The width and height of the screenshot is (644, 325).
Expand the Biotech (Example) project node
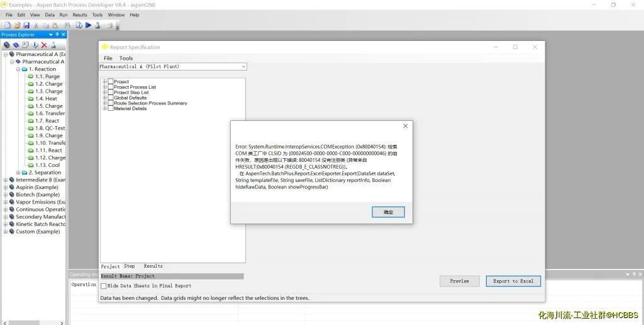(x=5, y=195)
